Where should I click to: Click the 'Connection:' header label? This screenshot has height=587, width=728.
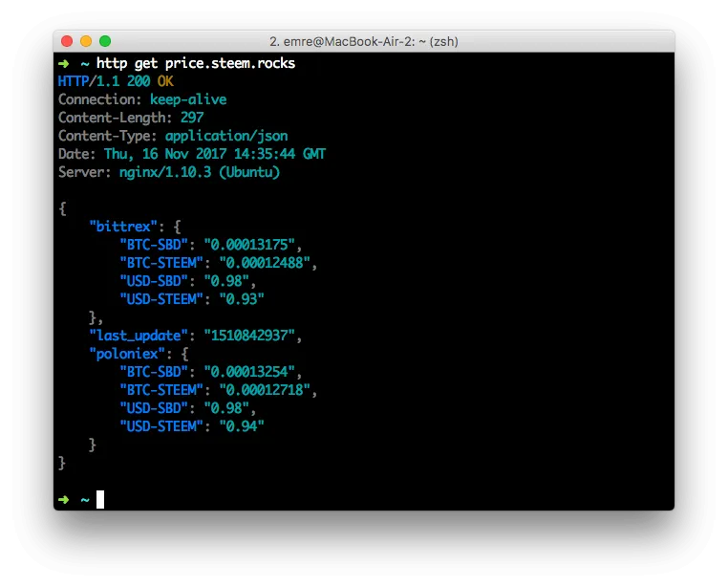[99, 100]
